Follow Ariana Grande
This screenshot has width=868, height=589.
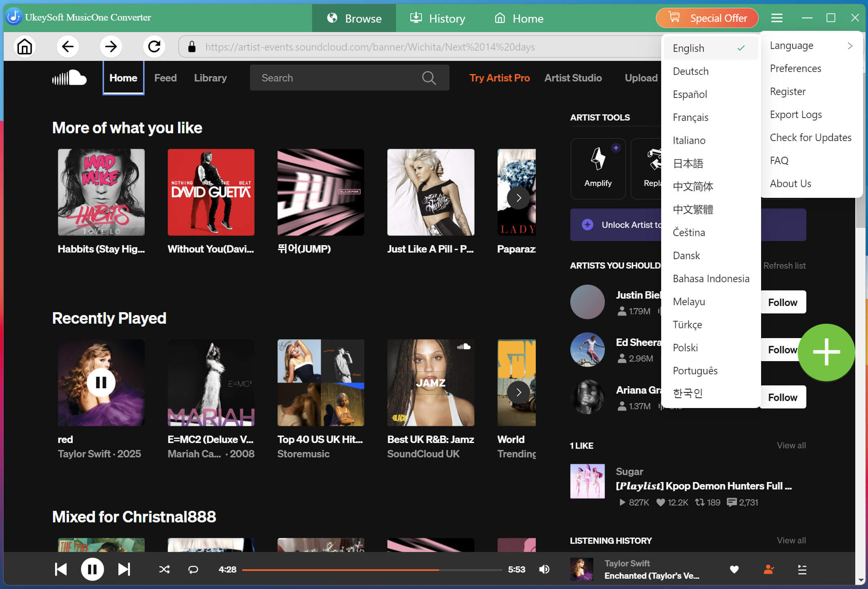783,397
